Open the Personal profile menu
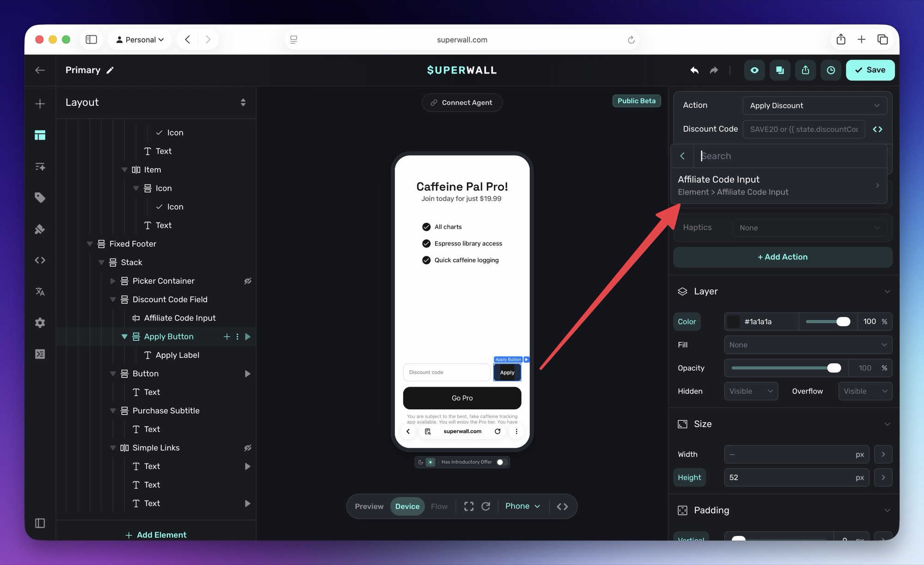The height and width of the screenshot is (565, 924). point(140,39)
